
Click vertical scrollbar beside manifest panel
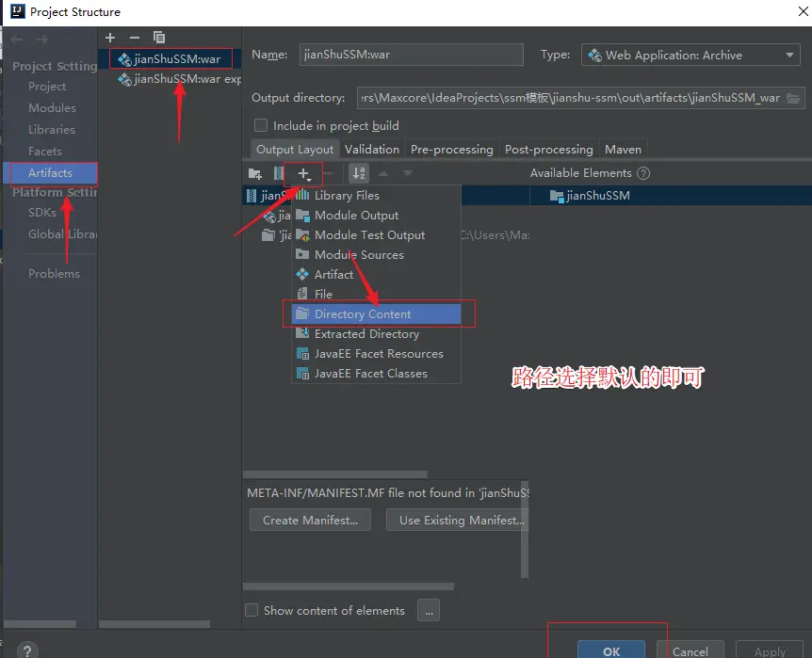pyautogui.click(x=525, y=529)
